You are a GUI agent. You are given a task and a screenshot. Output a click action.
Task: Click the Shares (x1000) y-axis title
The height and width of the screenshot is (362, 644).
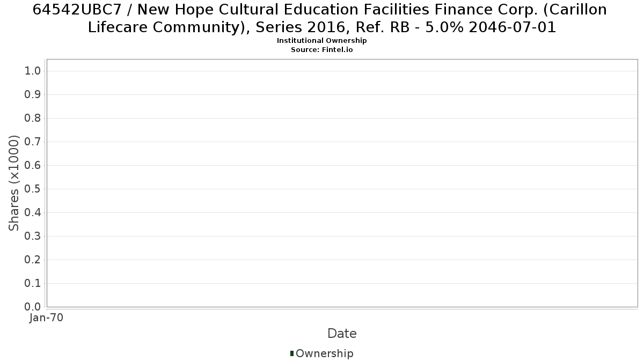pos(14,183)
